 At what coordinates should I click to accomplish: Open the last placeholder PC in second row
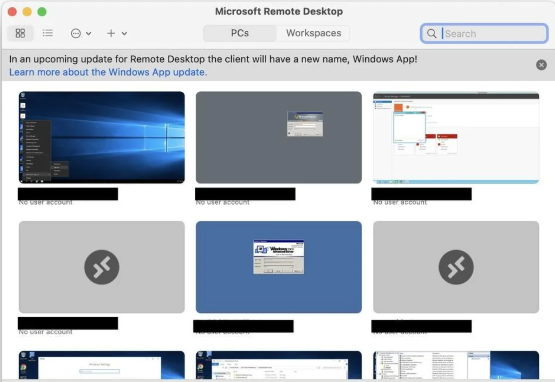click(456, 267)
